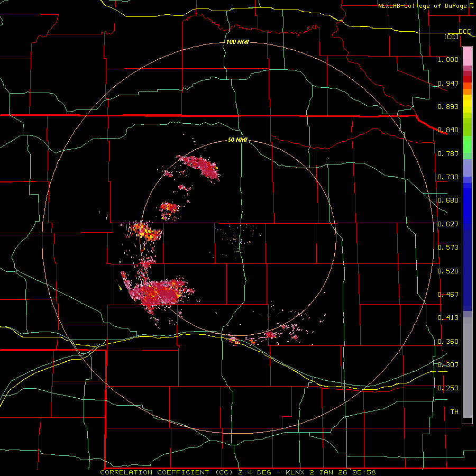Select the 0.307 scale value
The height and width of the screenshot is (476, 476).
tap(448, 365)
